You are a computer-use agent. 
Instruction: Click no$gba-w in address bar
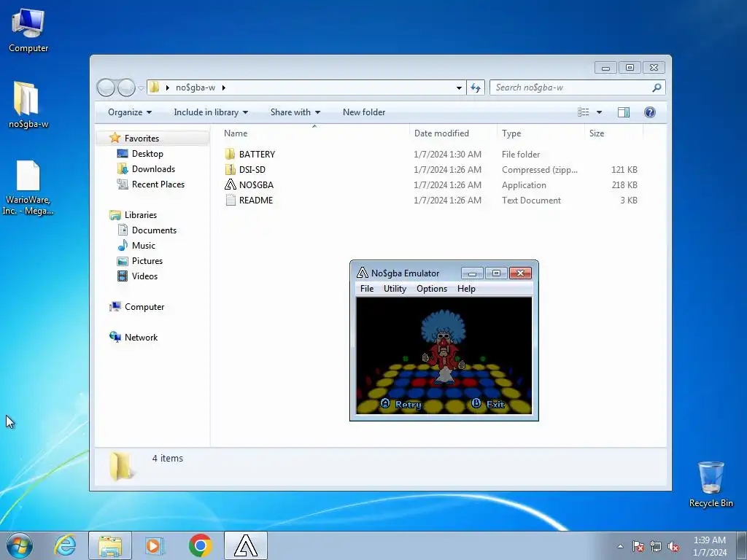click(196, 87)
